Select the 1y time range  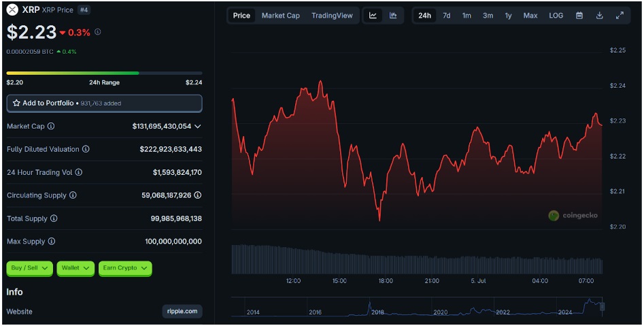coord(509,16)
